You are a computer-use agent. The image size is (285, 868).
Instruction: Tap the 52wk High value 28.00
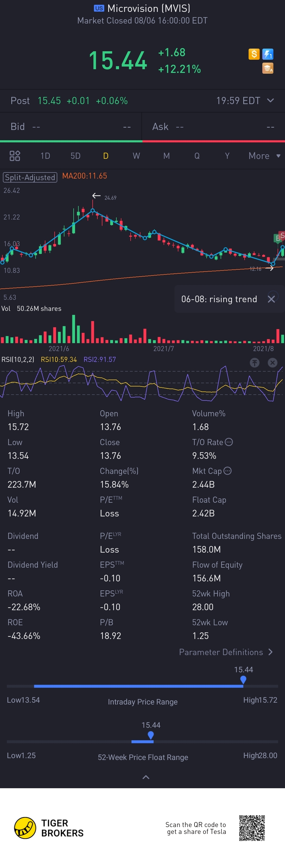(203, 607)
